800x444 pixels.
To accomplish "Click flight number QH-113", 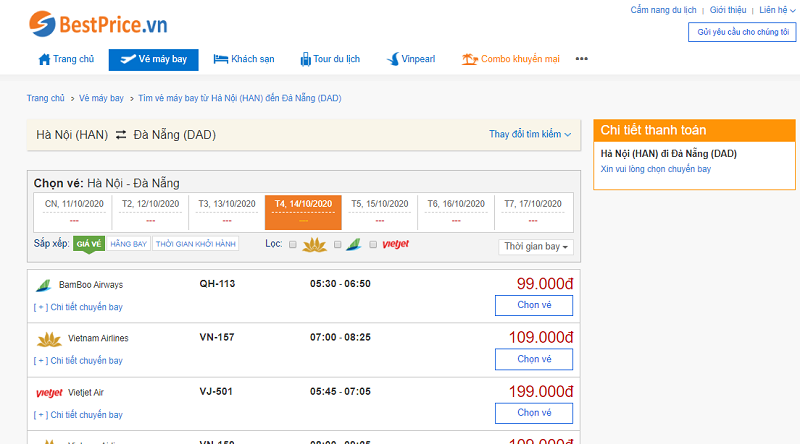I will pos(217,284).
